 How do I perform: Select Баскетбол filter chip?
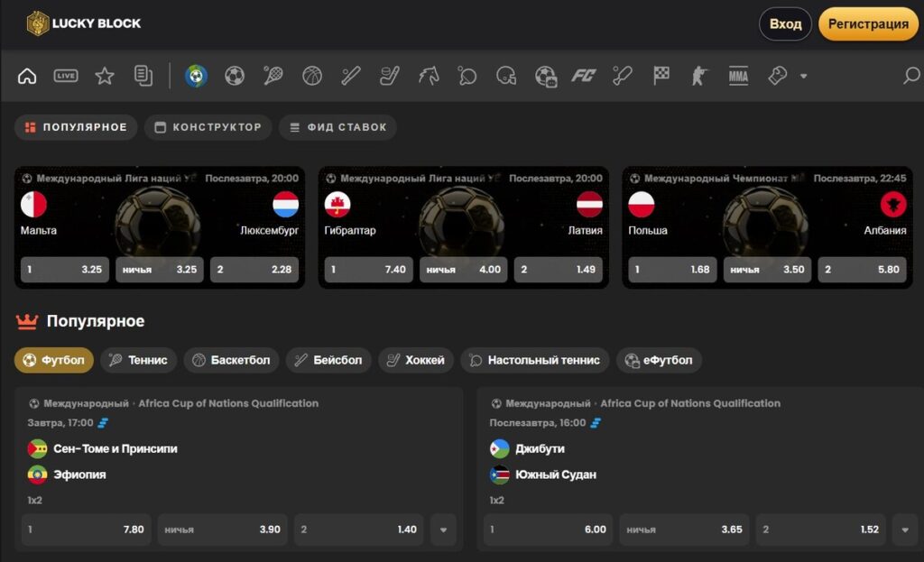(x=231, y=360)
